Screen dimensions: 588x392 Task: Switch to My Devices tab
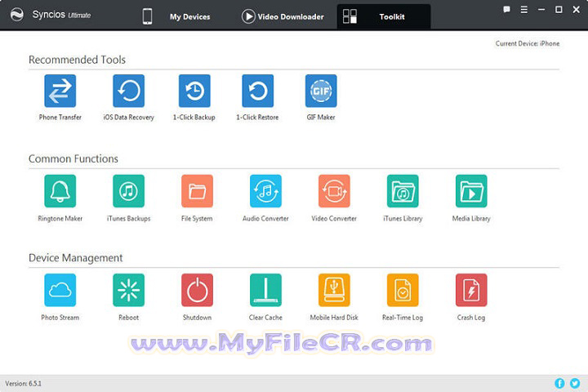(176, 16)
